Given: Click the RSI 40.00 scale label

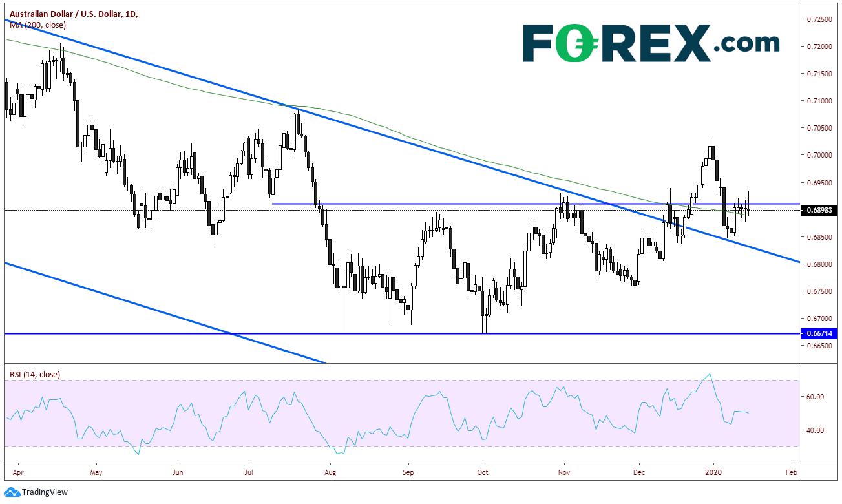Looking at the screenshot, I should coord(816,430).
